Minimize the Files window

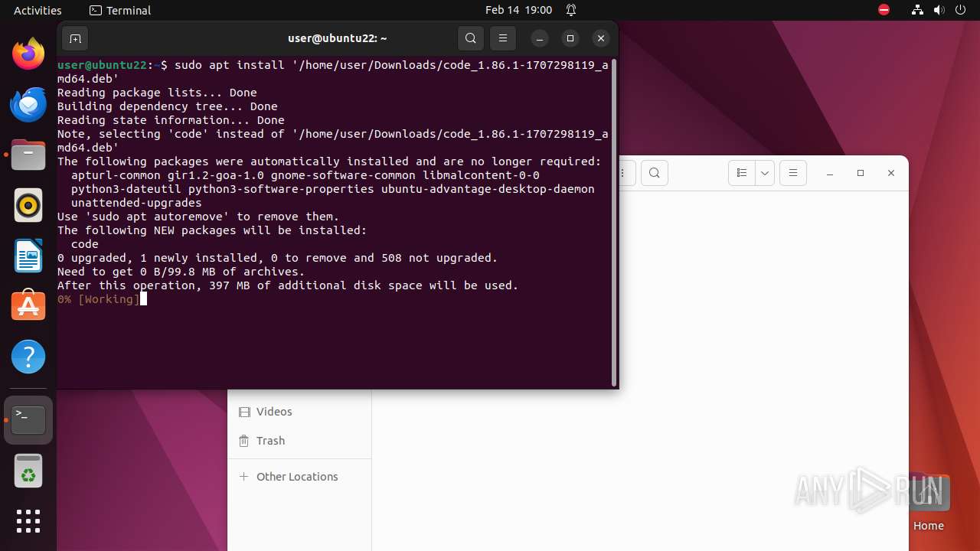tap(830, 174)
